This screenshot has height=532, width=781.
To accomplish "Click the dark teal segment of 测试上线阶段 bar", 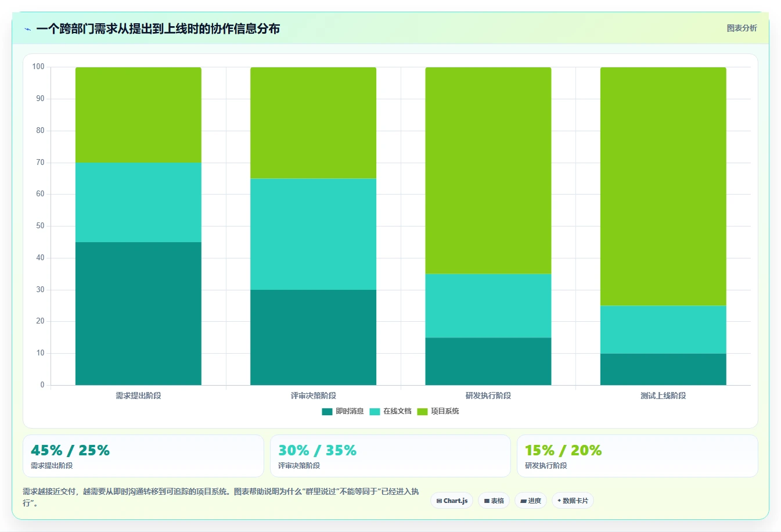I will point(663,369).
